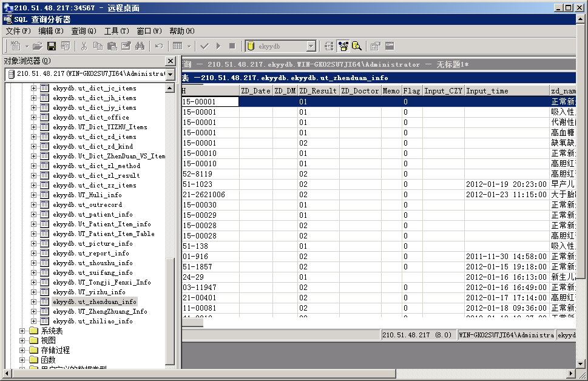588x381 pixels.
Task: Click the ZD_Date column header
Action: pyautogui.click(x=255, y=91)
